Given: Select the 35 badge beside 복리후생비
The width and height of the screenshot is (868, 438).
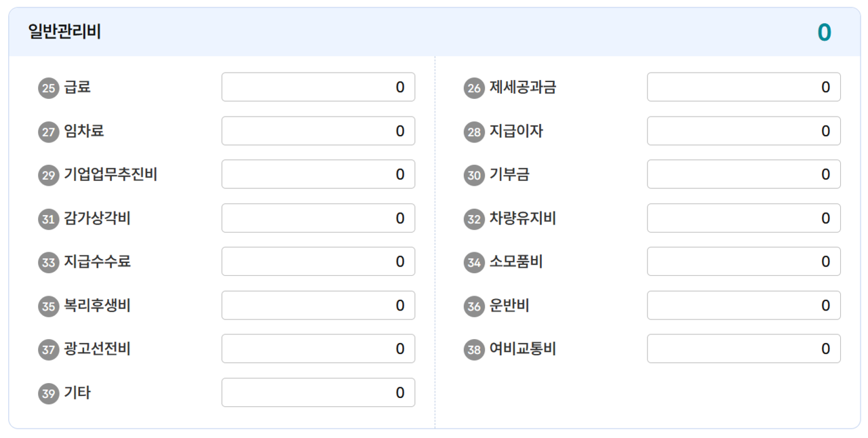Looking at the screenshot, I should 49,306.
